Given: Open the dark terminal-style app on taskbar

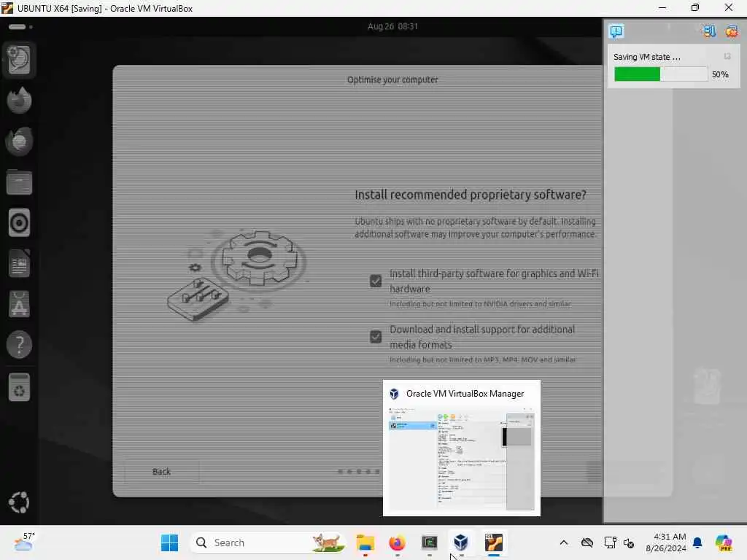Looking at the screenshot, I should pyautogui.click(x=429, y=542).
